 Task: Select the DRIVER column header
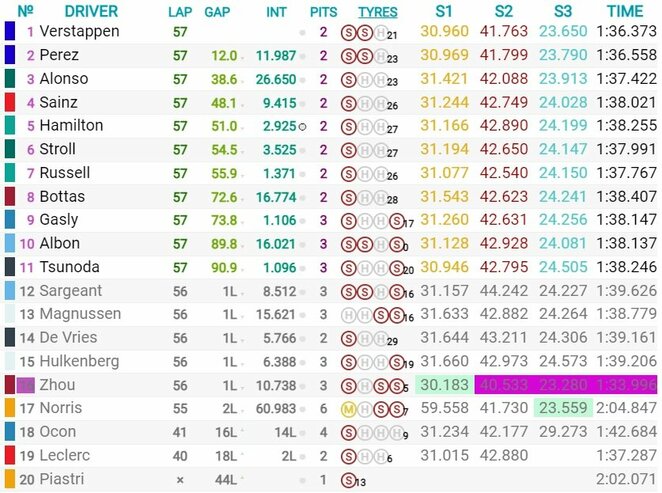tap(91, 12)
